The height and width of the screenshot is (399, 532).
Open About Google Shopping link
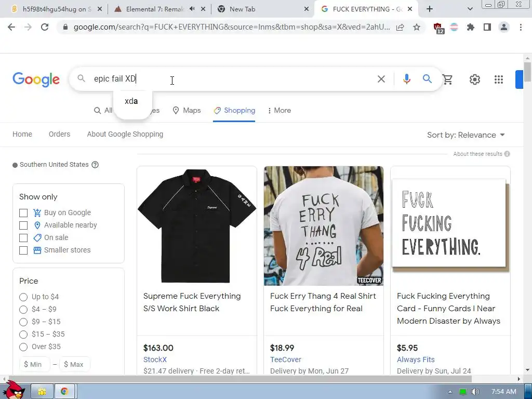coord(125,134)
